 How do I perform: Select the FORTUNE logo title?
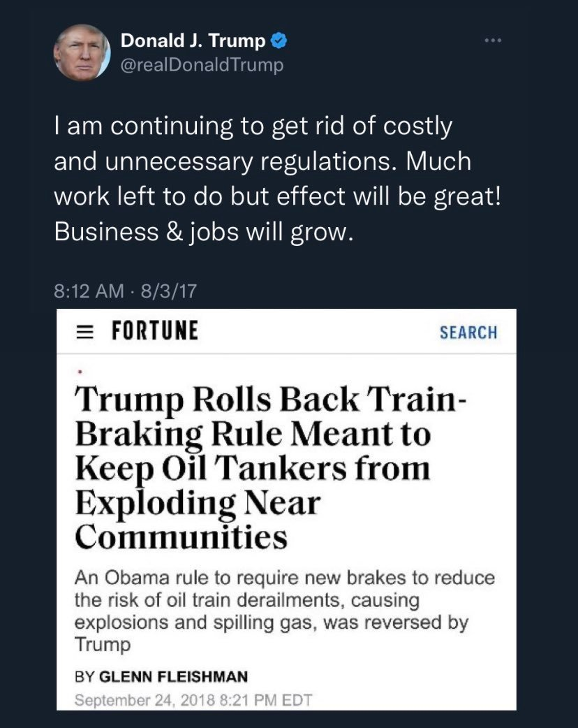coord(155,330)
